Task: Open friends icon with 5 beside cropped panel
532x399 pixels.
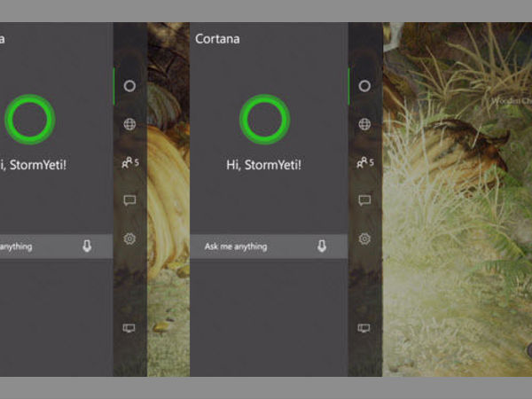Action: tap(130, 162)
